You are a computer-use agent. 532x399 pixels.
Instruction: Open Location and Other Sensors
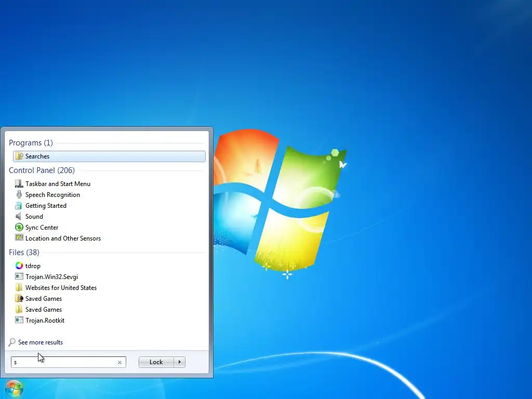(109, 238)
